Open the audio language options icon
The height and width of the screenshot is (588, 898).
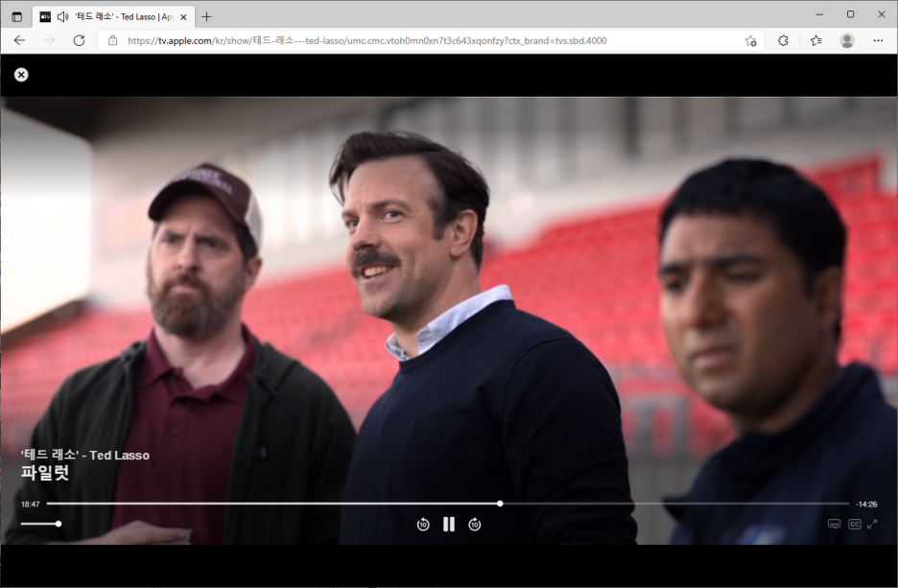coord(835,525)
